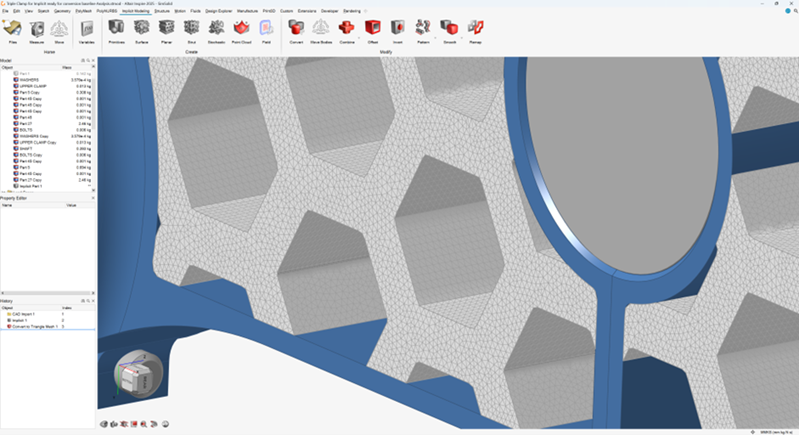799x435 pixels.
Task: Open the File menu
Action: (5, 11)
